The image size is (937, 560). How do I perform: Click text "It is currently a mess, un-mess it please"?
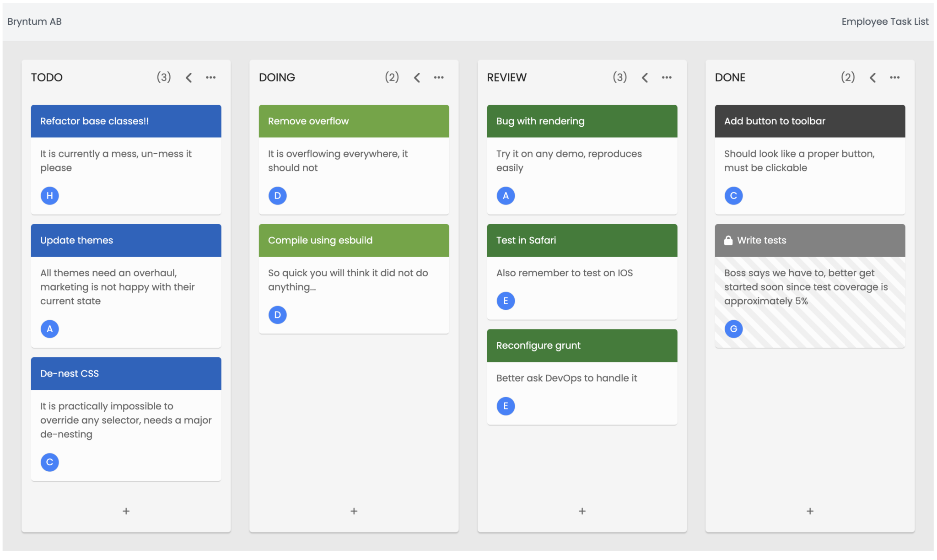point(116,161)
